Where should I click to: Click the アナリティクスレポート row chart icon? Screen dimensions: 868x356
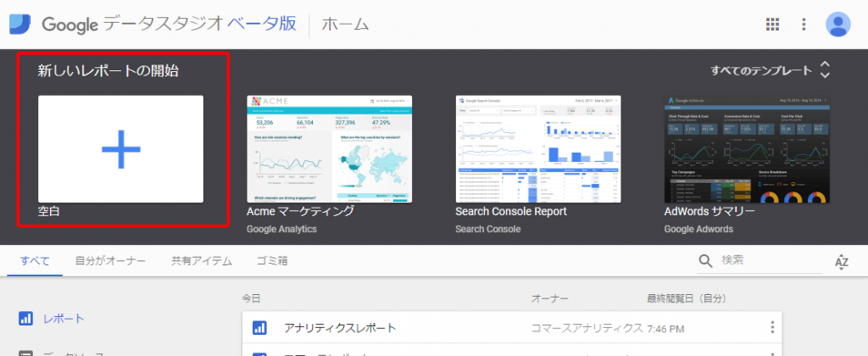pyautogui.click(x=259, y=328)
